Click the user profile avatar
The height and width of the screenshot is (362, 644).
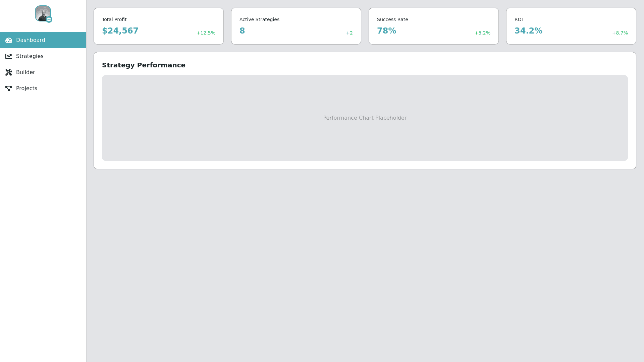pos(42,13)
